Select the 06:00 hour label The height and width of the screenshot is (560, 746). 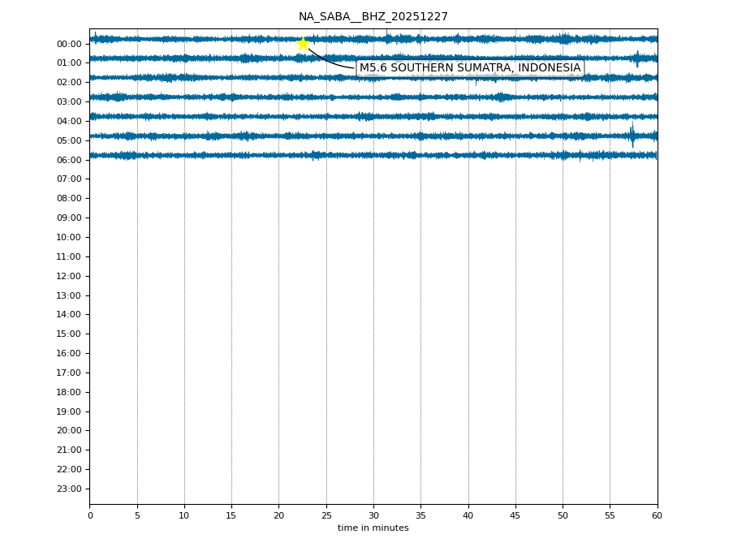tap(69, 160)
